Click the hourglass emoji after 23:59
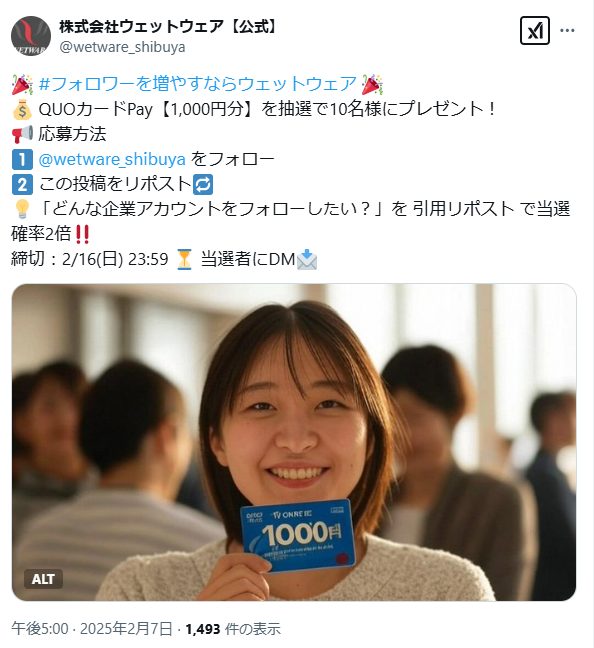Screen dimensions: 594x648 point(184,260)
